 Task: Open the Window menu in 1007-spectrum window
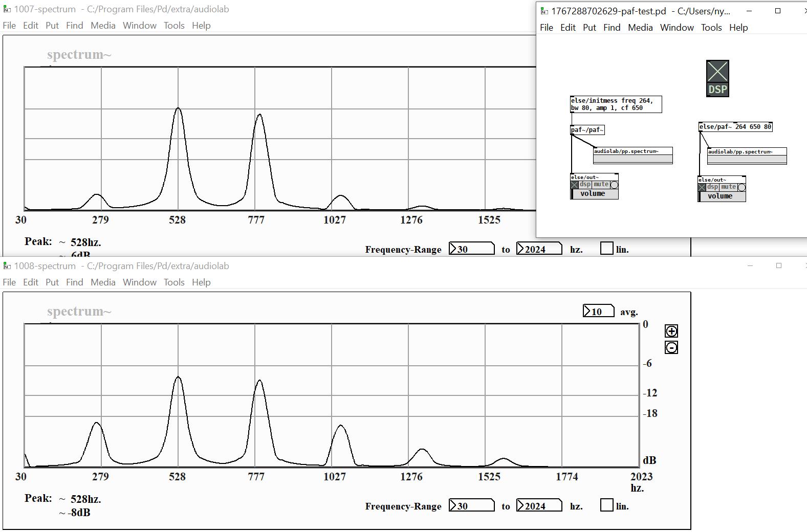pos(139,26)
